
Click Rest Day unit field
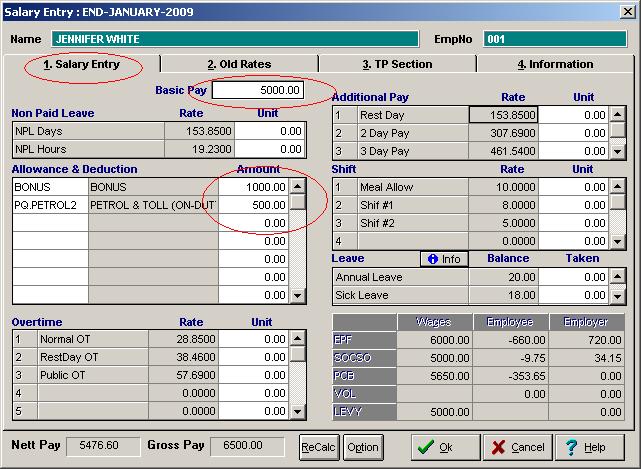coord(574,115)
